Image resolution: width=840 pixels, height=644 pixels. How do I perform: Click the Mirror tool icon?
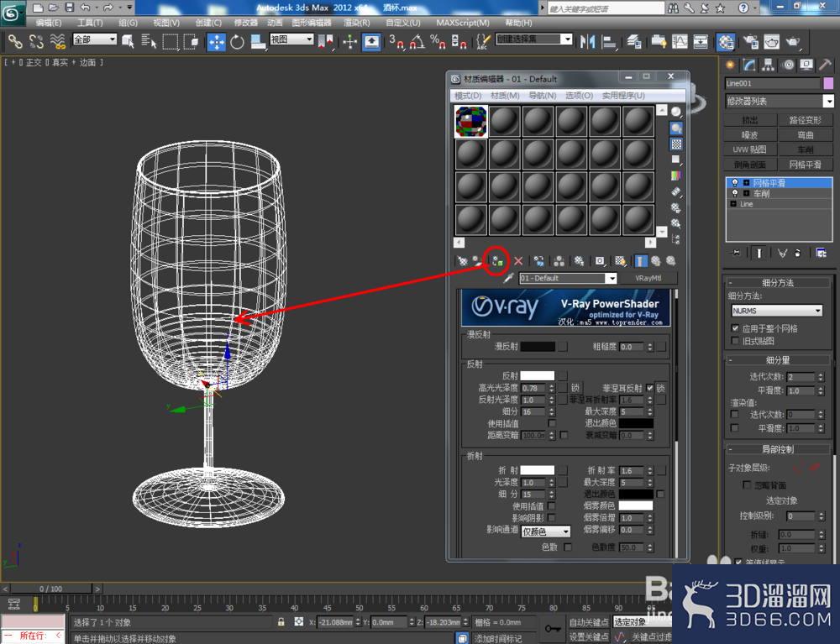click(x=588, y=42)
